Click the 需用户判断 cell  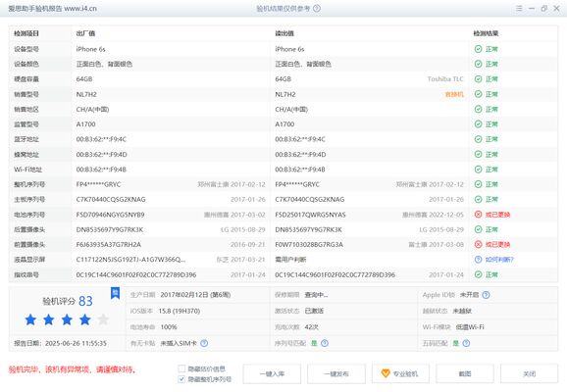[290, 260]
